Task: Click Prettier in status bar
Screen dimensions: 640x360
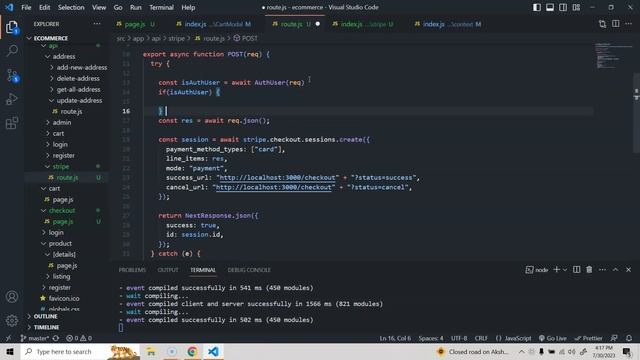Action: click(588, 338)
